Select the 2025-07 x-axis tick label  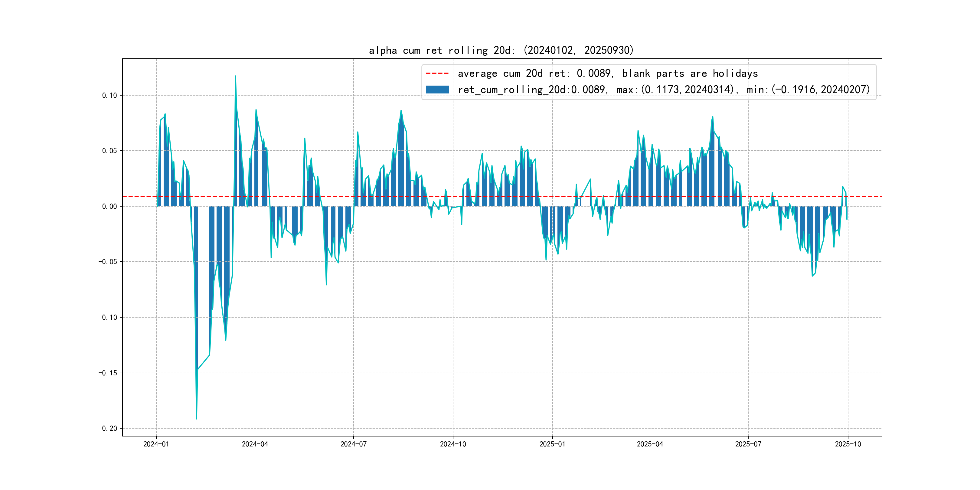(x=748, y=444)
